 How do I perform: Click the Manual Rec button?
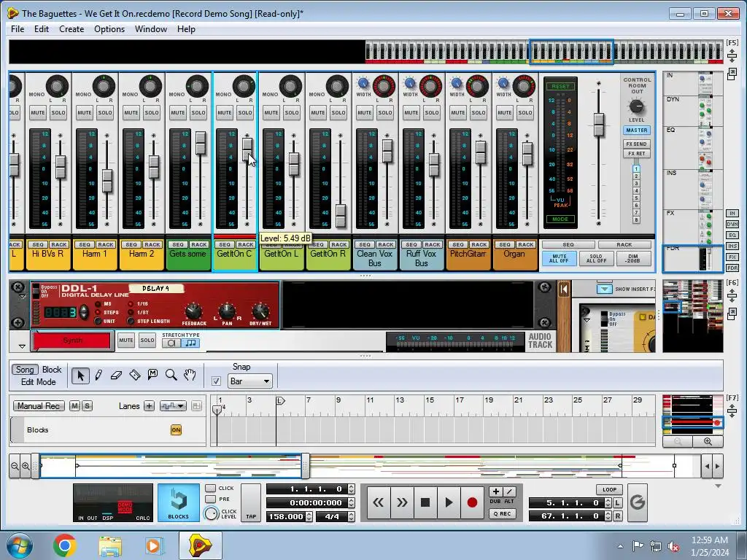(39, 406)
